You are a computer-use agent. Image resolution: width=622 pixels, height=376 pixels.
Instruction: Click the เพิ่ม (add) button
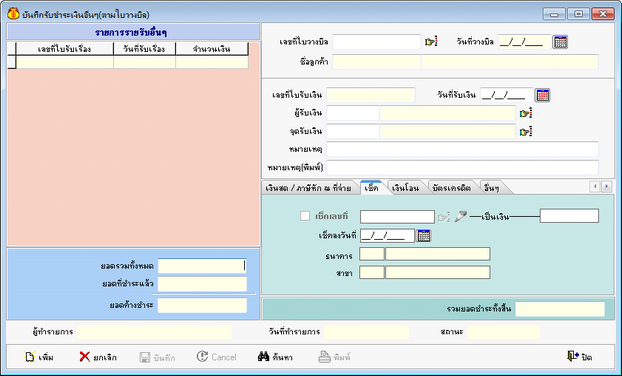(39, 357)
